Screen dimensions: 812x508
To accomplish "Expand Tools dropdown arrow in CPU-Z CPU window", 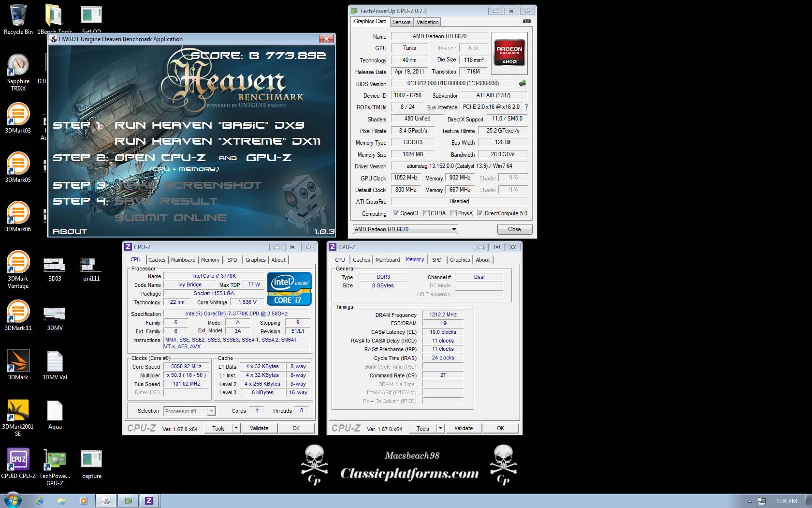I will [x=236, y=428].
